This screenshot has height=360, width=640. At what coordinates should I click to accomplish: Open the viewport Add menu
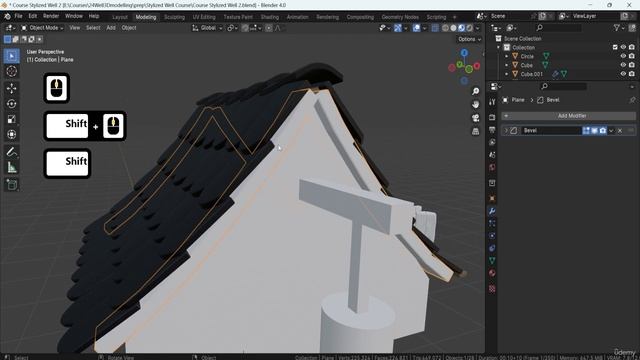tap(111, 28)
